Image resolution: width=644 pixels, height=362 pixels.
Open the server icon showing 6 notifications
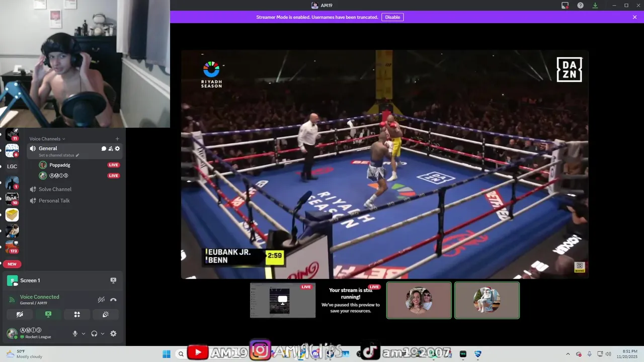[x=12, y=150]
